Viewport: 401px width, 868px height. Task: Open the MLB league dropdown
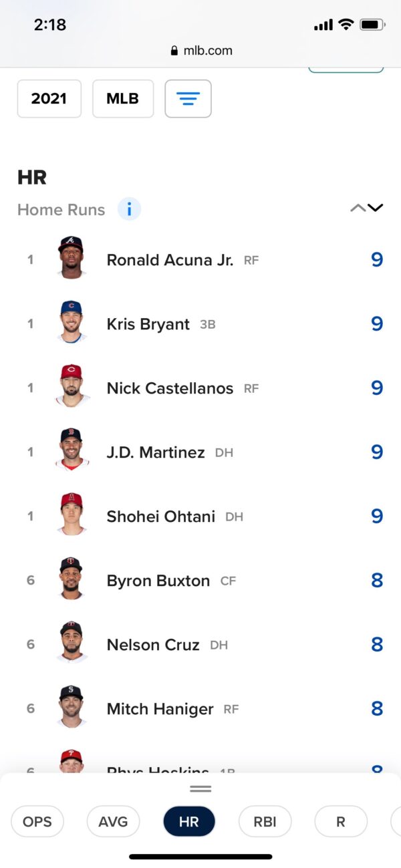pyautogui.click(x=123, y=99)
